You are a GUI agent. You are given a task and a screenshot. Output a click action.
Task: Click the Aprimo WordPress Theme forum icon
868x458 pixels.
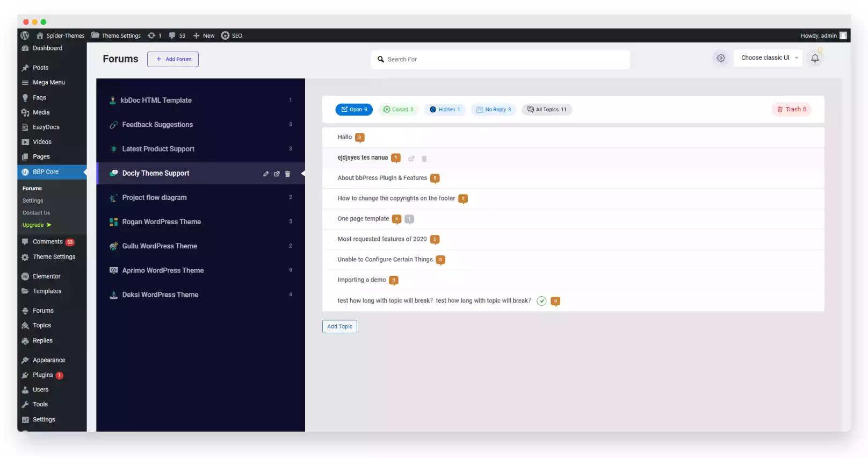pos(113,270)
